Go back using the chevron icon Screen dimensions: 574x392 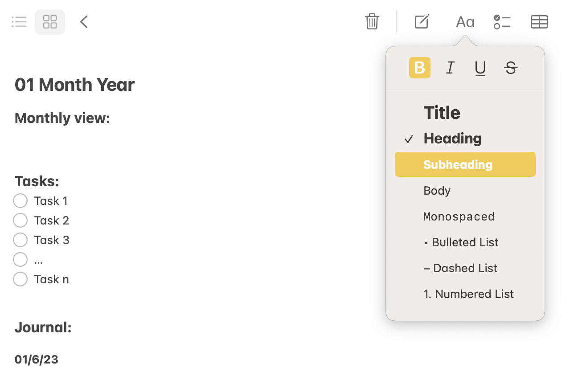point(84,21)
